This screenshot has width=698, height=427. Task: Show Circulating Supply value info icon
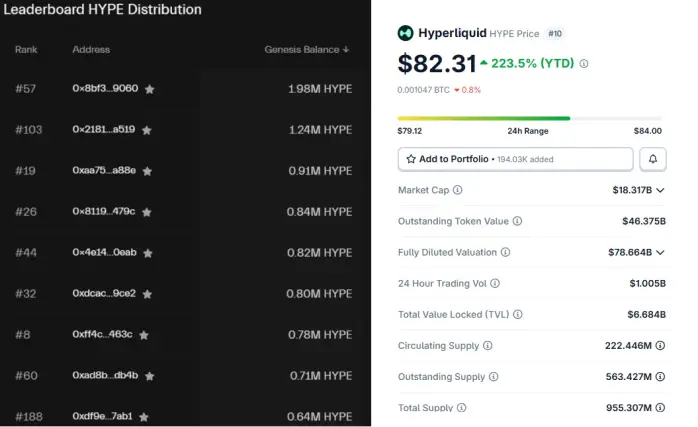pos(661,346)
